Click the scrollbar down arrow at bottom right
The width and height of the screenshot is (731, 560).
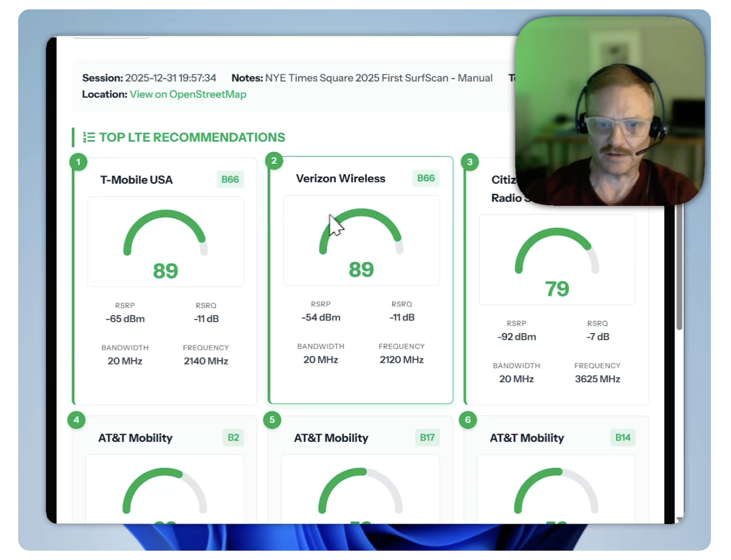[x=680, y=519]
